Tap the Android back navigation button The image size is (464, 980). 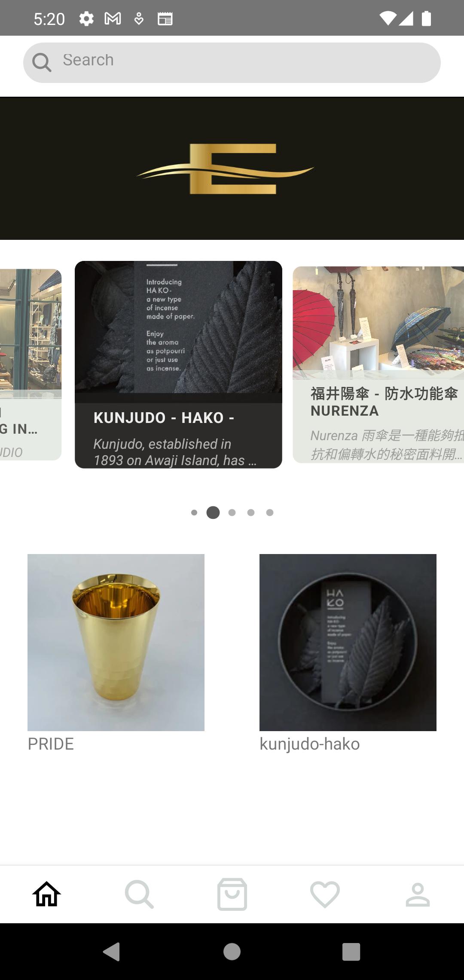(112, 952)
